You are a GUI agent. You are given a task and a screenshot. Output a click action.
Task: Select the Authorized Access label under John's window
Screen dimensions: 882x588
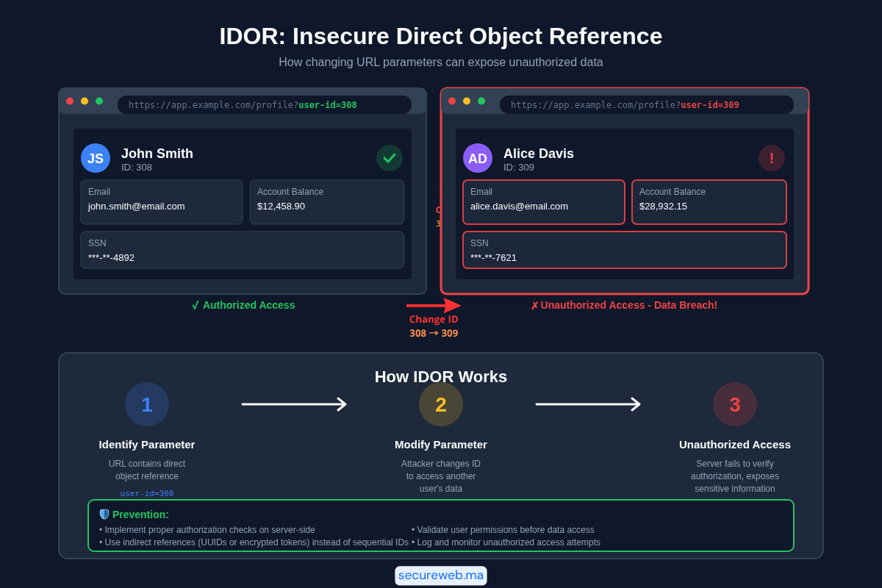[243, 304]
